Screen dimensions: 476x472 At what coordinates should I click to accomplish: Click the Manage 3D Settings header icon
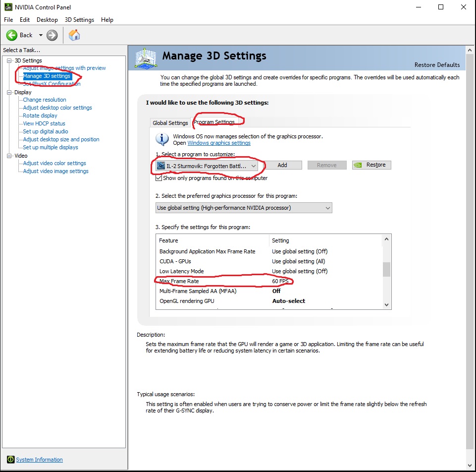146,59
